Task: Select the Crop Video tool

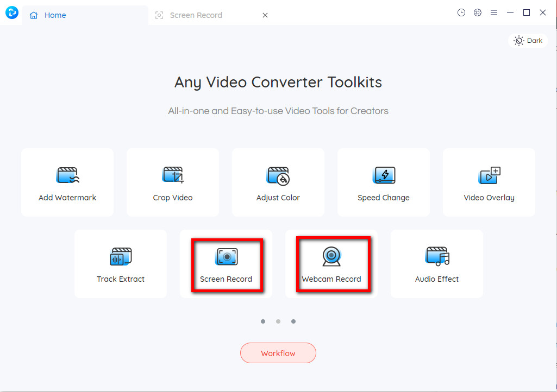Action: pos(172,182)
